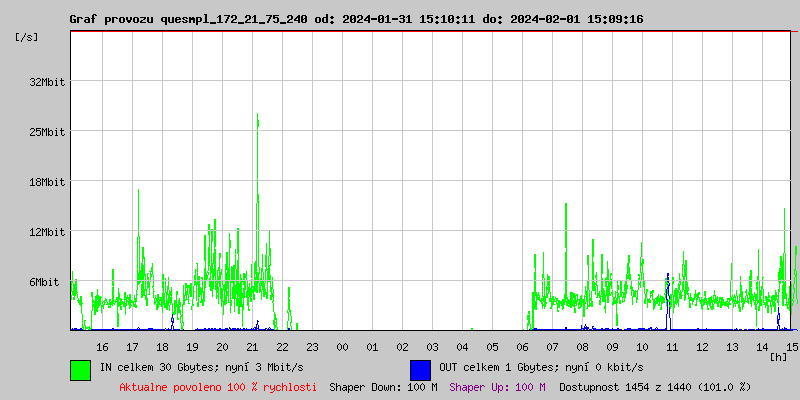Image resolution: width=800 pixels, height=400 pixels.
Task: Select hour 21 on the time axis
Action: coord(252,346)
